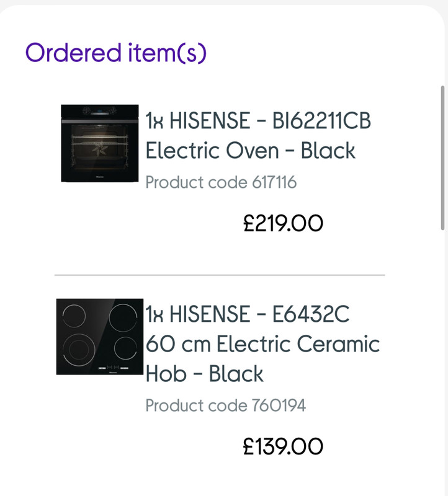
Task: Click the vertical scrollbar thumb
Action: pyautogui.click(x=442, y=157)
